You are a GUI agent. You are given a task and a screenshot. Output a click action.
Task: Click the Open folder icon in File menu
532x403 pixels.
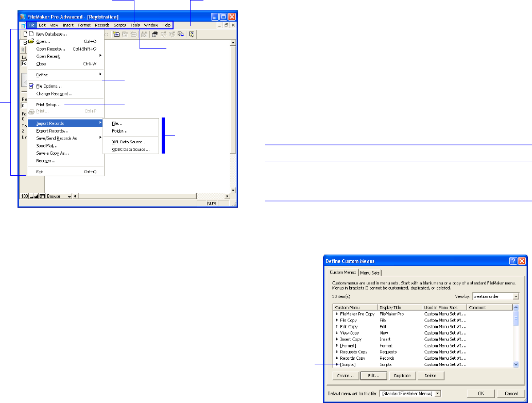(x=31, y=42)
